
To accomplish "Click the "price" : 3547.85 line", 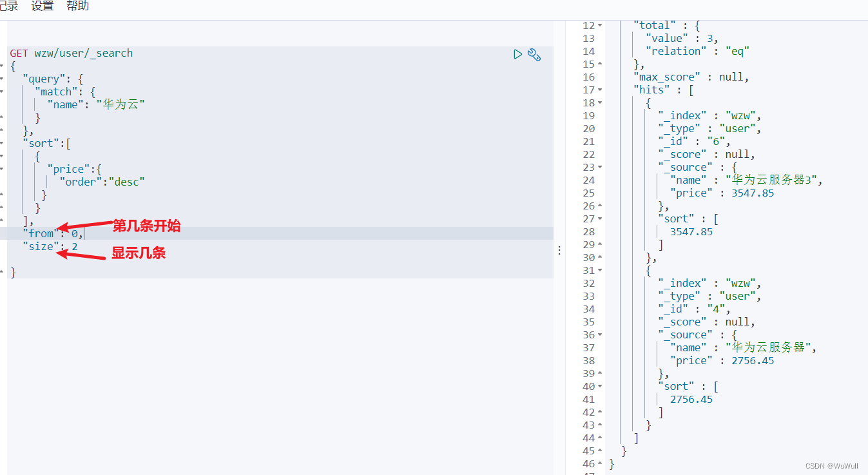I will click(x=722, y=193).
